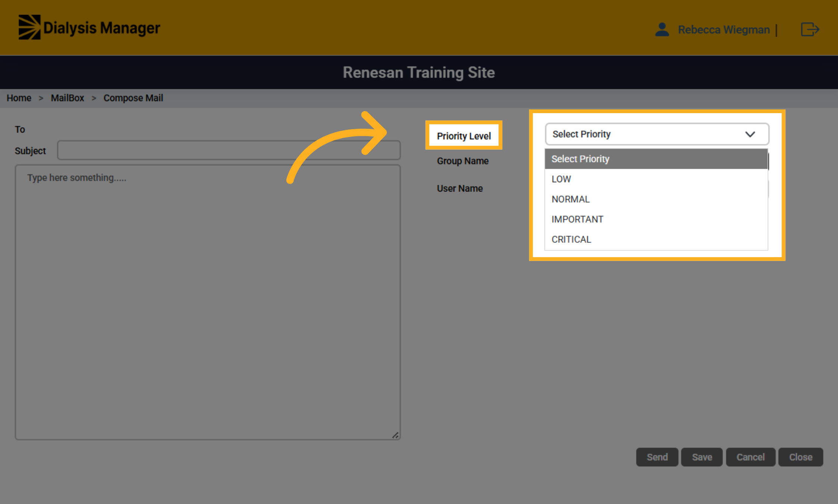Go to Home breadcrumb link
The height and width of the screenshot is (504, 838).
(x=19, y=98)
